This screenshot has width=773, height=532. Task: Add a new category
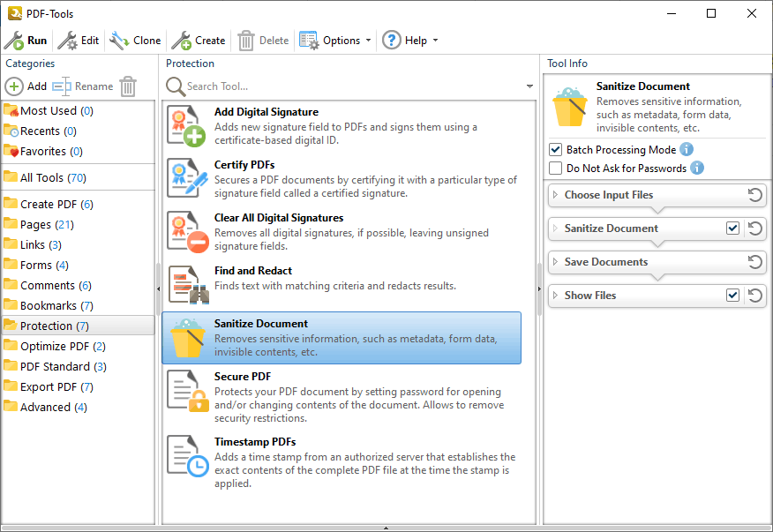[26, 86]
